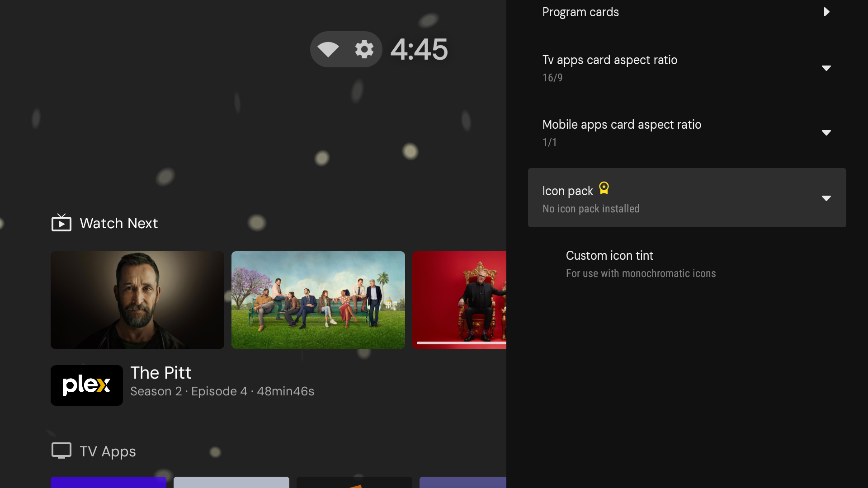Open the red throne show thumbnail
This screenshot has height=488, width=868.
point(459,300)
